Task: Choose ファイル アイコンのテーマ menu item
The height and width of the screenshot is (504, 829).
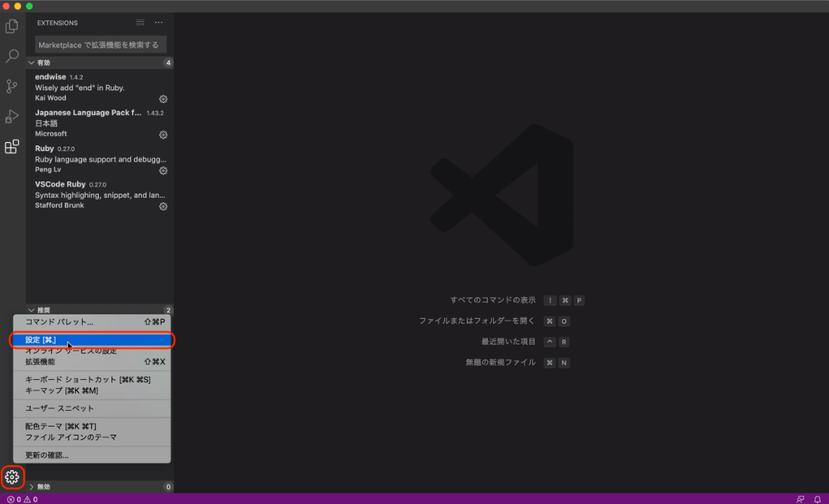Action: click(92, 438)
